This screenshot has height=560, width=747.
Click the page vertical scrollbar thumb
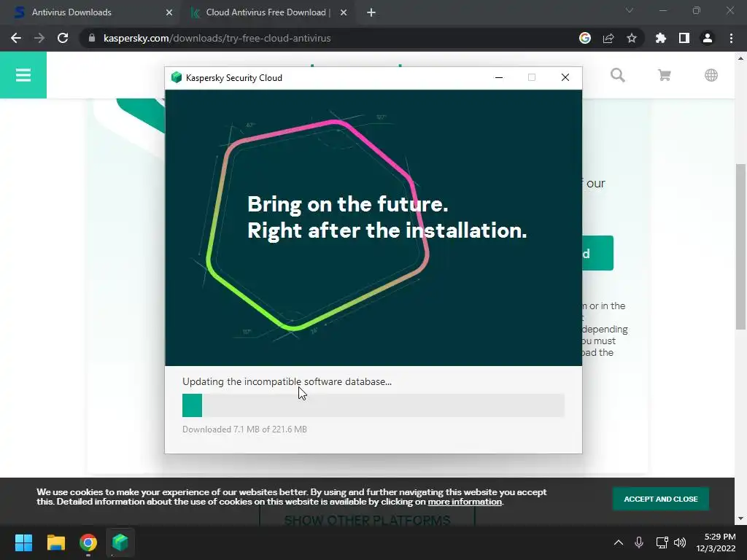(740, 246)
